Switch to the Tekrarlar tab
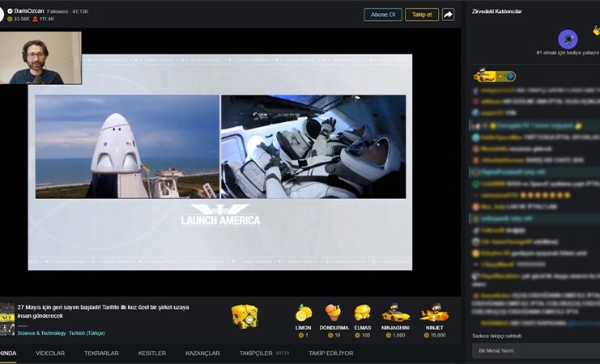The width and height of the screenshot is (600, 364). coord(101,353)
